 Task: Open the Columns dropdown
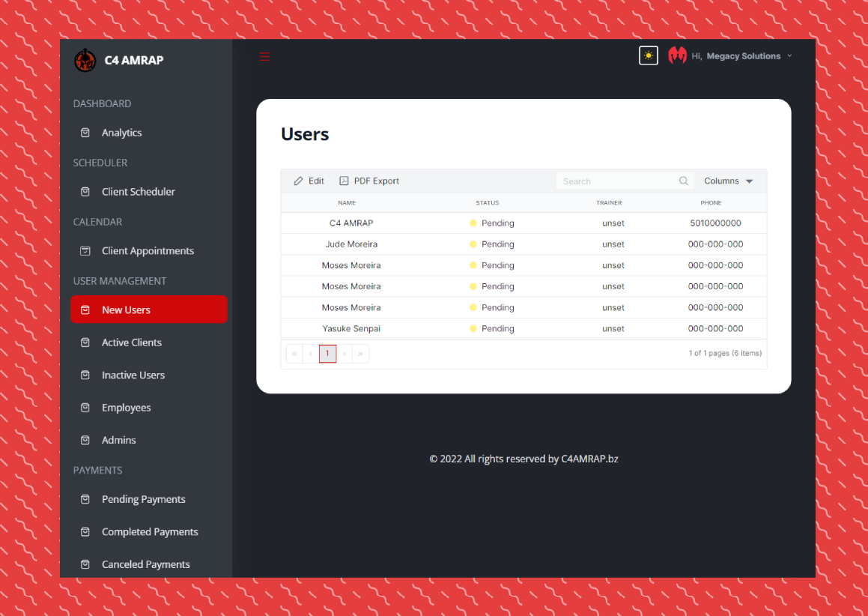(729, 181)
